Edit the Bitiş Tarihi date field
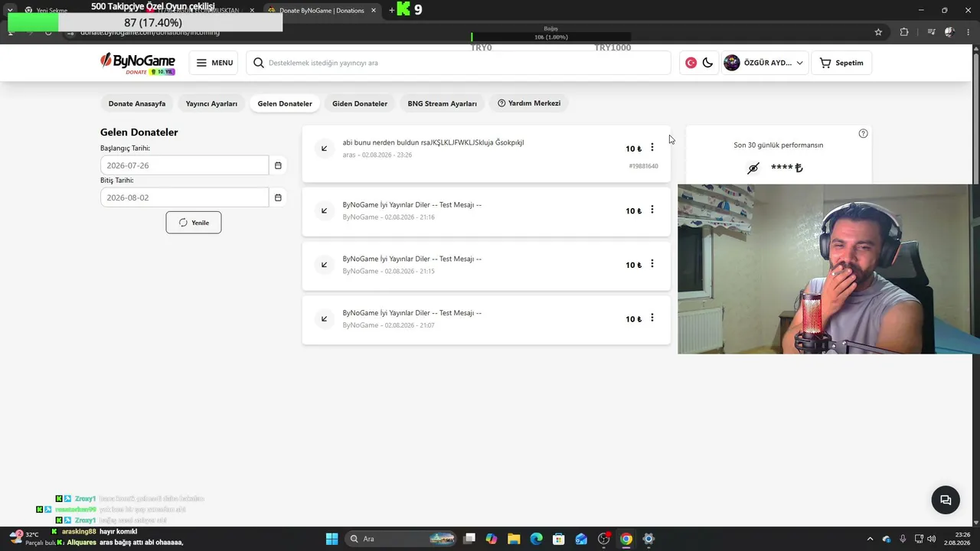This screenshot has width=980, height=551. 185,197
